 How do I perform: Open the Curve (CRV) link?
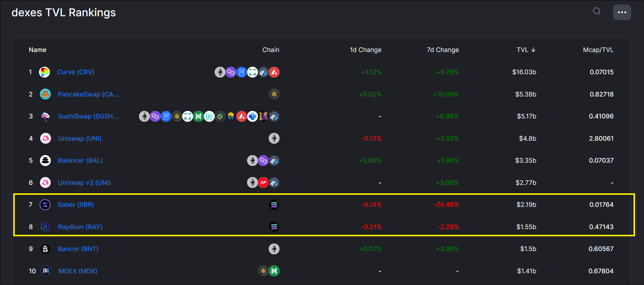coord(76,72)
